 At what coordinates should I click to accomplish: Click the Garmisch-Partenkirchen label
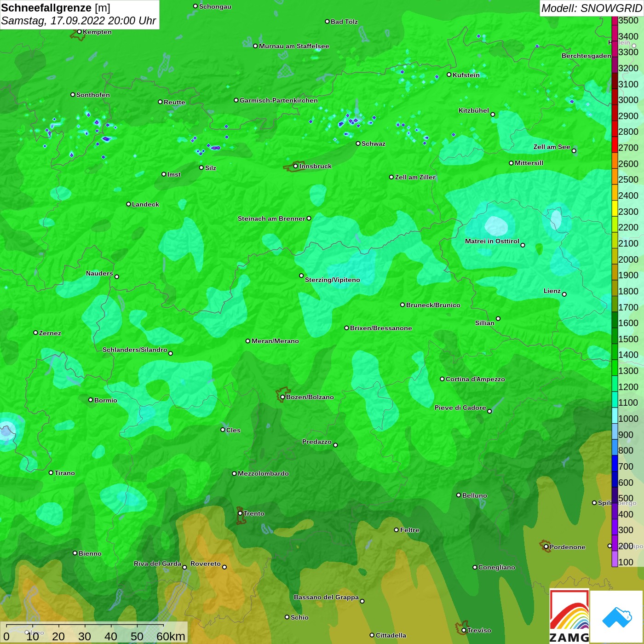tap(279, 100)
